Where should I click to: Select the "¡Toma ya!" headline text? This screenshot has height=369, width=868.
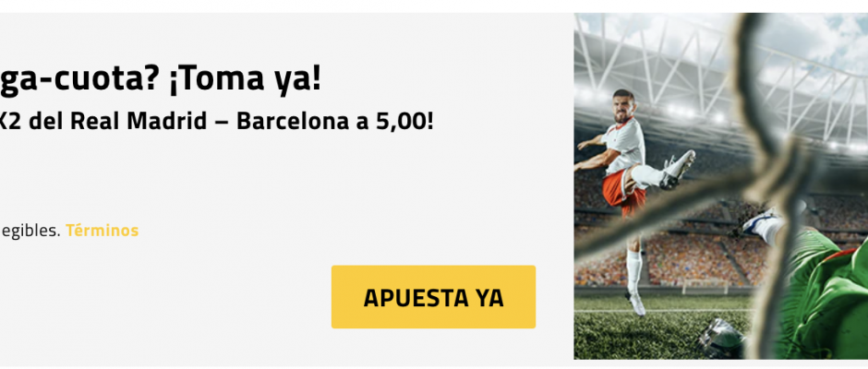click(242, 78)
